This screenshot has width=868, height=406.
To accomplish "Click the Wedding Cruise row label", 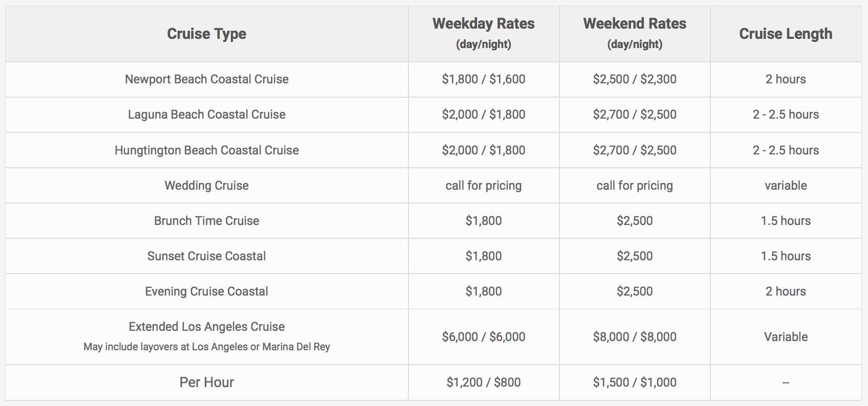I will click(207, 186).
